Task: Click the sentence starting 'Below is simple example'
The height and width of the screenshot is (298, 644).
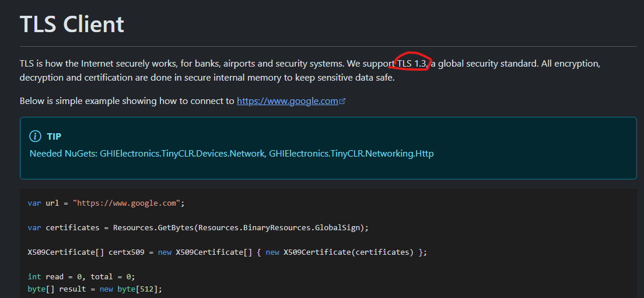Action: (x=183, y=101)
